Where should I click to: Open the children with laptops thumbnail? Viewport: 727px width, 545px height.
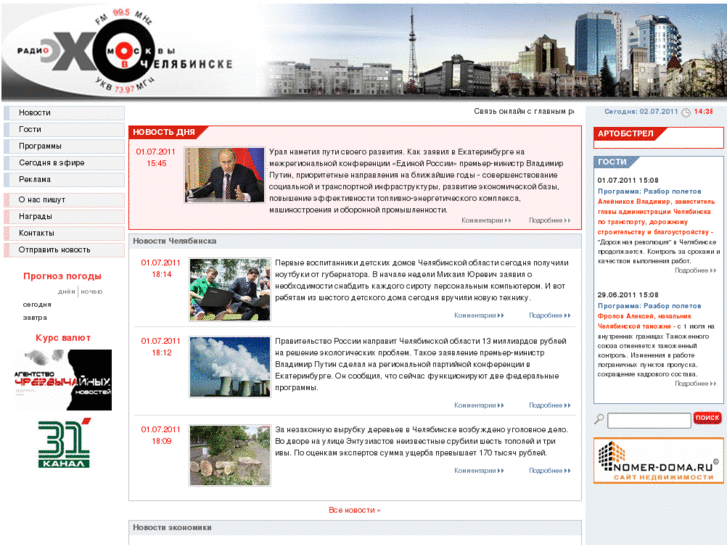[x=230, y=290]
